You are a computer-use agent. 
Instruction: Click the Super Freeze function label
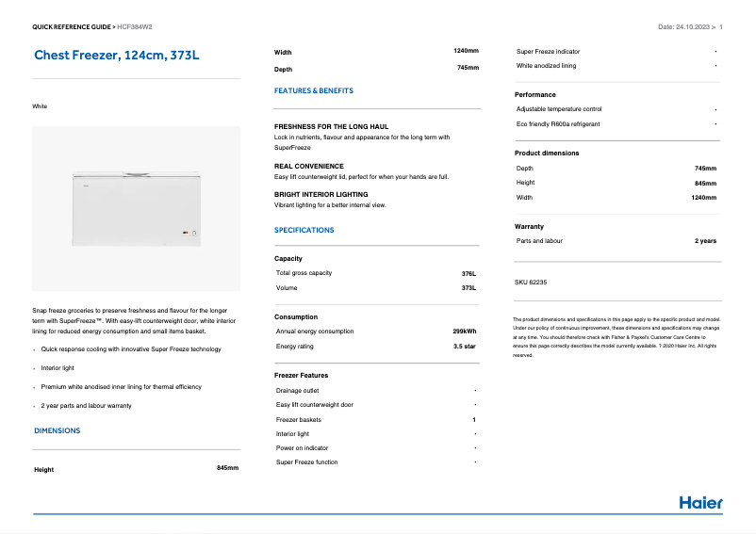pos(306,462)
